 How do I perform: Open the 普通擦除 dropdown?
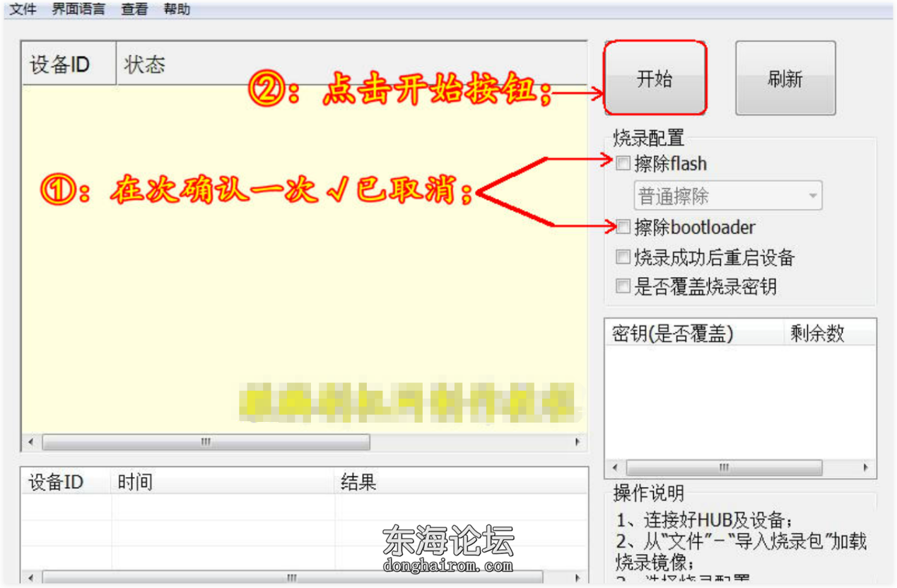[x=727, y=196]
